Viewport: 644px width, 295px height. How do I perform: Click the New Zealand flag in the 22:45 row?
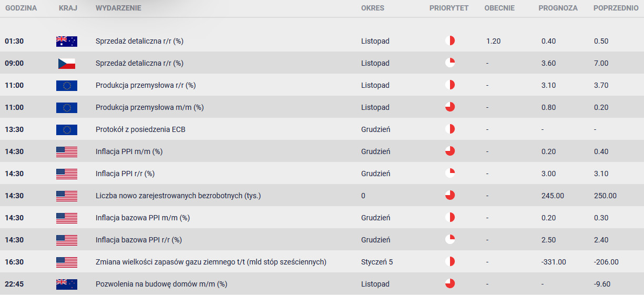pos(67,284)
